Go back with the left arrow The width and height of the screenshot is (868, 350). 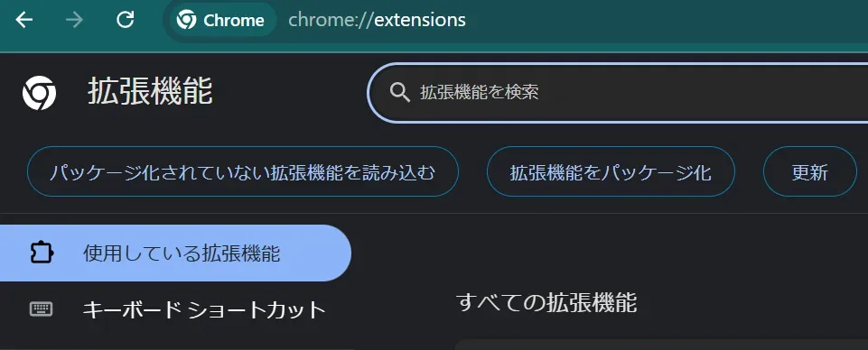point(23,21)
